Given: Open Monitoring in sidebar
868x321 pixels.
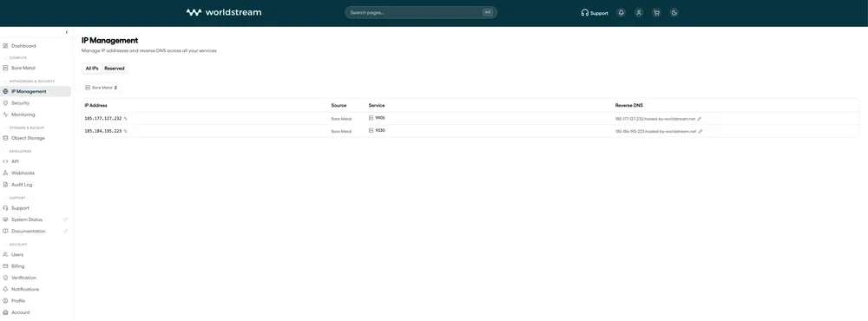Looking at the screenshot, I should (23, 115).
